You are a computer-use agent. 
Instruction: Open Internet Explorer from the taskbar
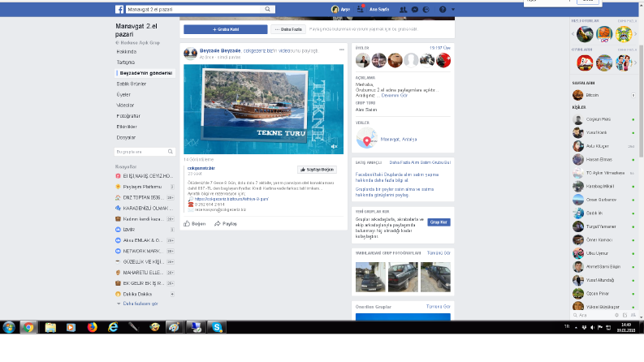pyautogui.click(x=113, y=327)
